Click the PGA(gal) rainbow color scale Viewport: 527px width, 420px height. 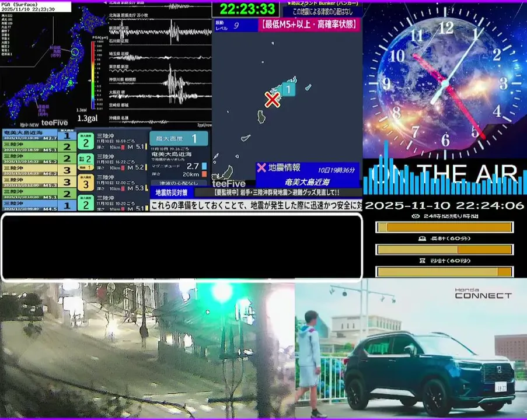[x=93, y=75]
